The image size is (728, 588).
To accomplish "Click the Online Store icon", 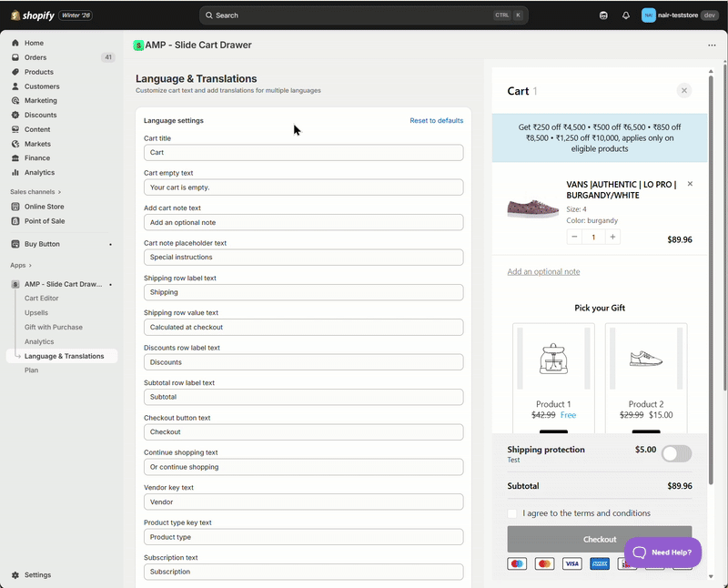I will 15,207.
